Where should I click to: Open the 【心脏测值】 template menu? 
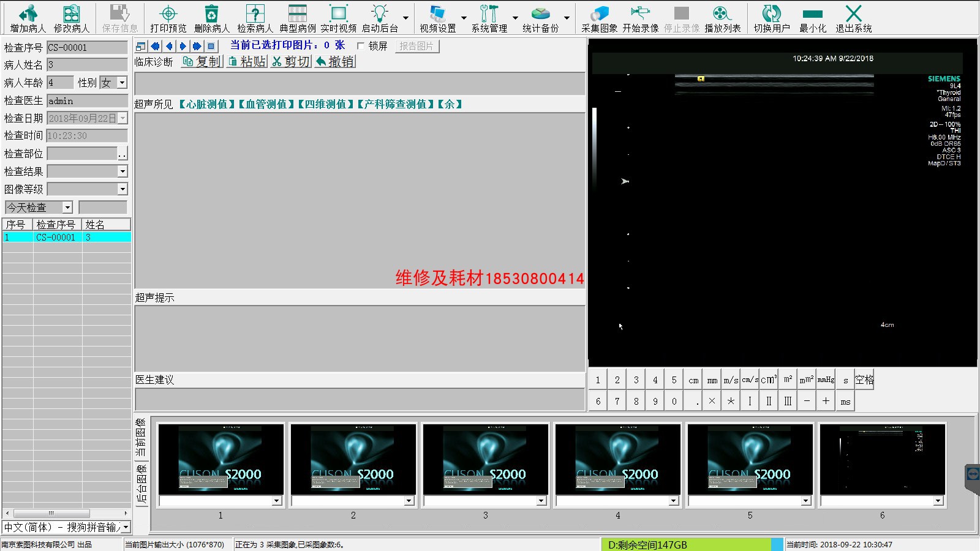coord(207,104)
